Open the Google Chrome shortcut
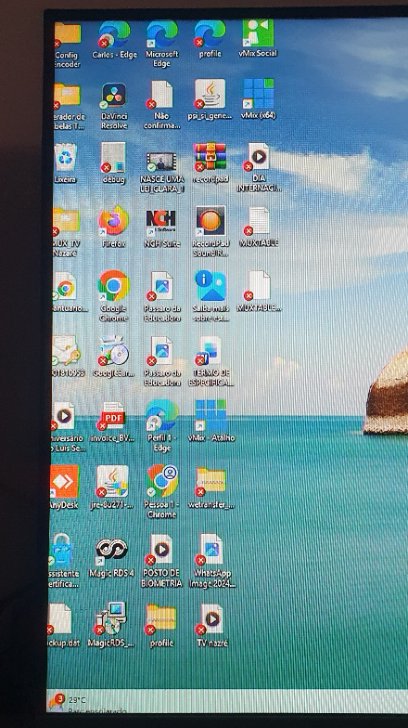Image resolution: width=408 pixels, height=728 pixels. coord(113,296)
